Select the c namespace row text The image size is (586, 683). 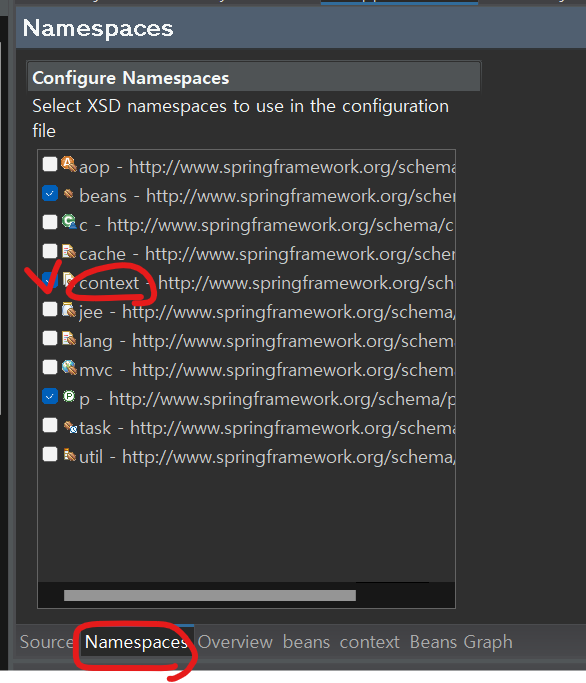tap(266, 225)
